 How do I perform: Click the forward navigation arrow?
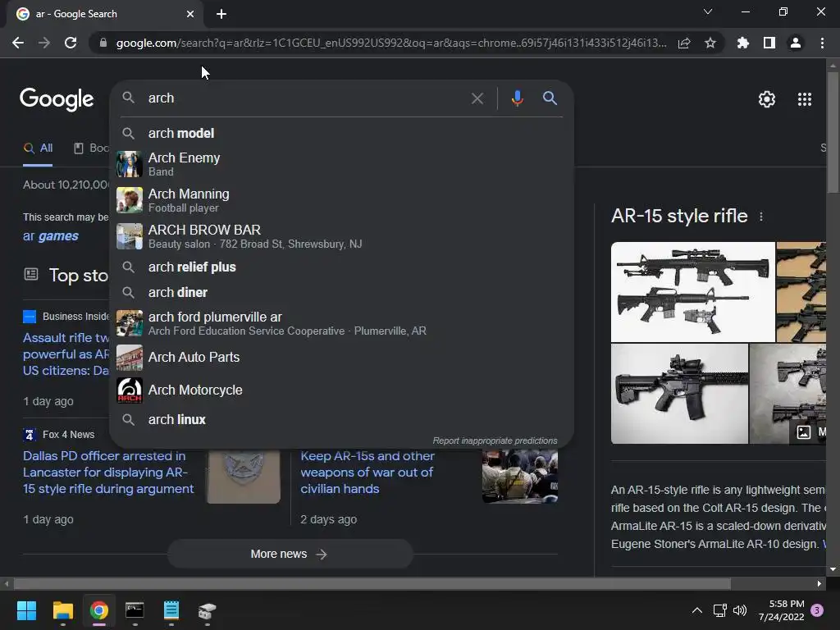point(44,43)
